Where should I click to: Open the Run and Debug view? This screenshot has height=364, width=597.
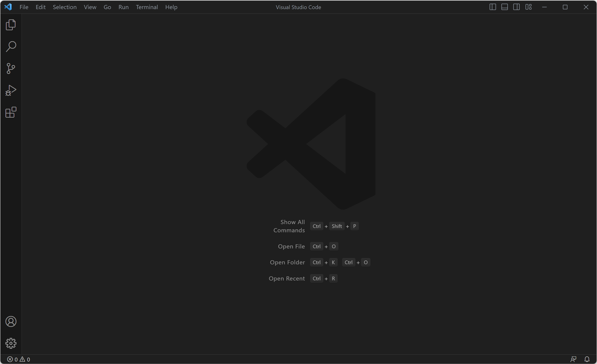[x=11, y=90]
